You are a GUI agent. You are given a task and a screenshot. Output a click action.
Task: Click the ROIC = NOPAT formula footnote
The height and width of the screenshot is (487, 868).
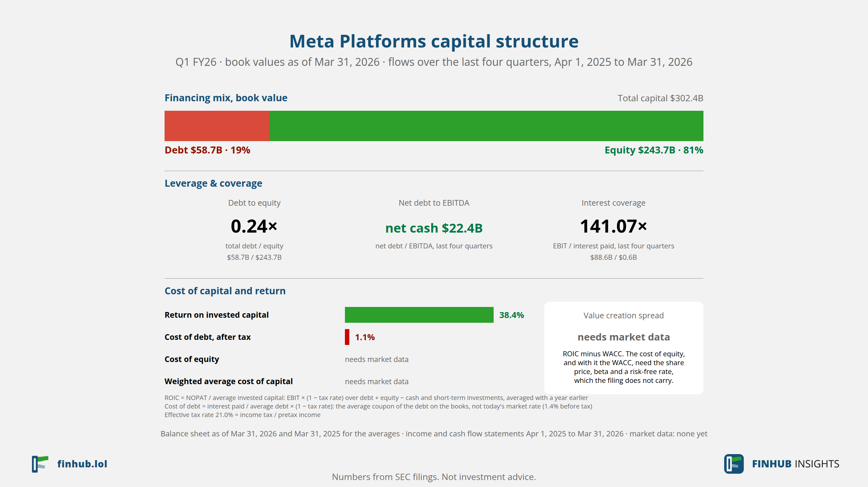376,398
